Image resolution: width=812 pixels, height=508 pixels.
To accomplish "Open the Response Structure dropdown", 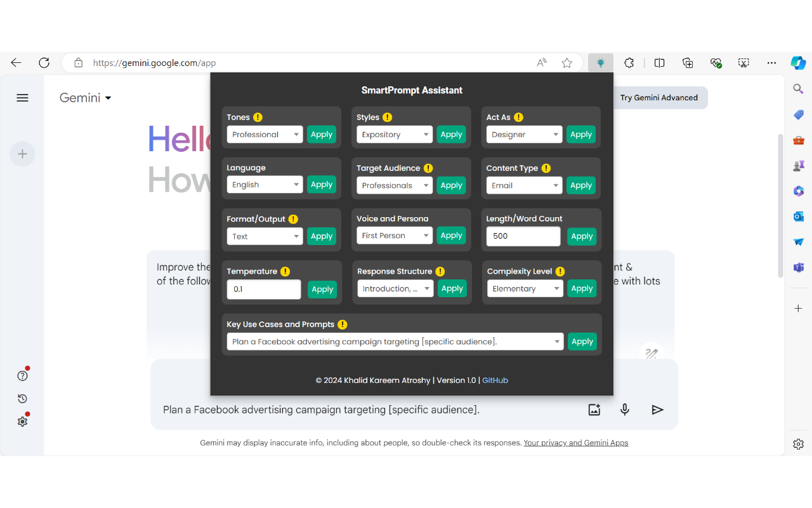I will tap(395, 288).
